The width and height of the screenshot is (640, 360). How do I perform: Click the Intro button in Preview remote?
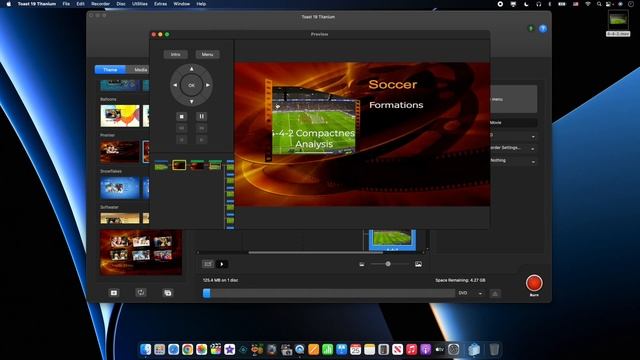(176, 54)
